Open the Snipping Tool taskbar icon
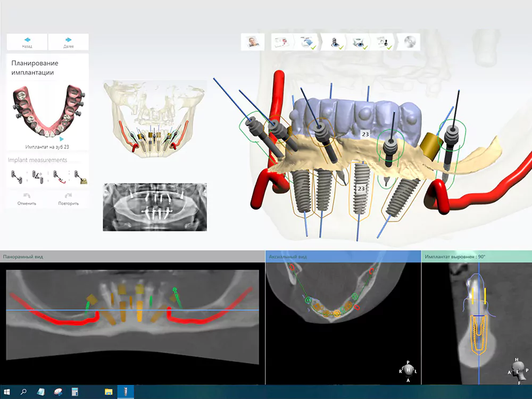The image size is (532, 399). (58, 392)
